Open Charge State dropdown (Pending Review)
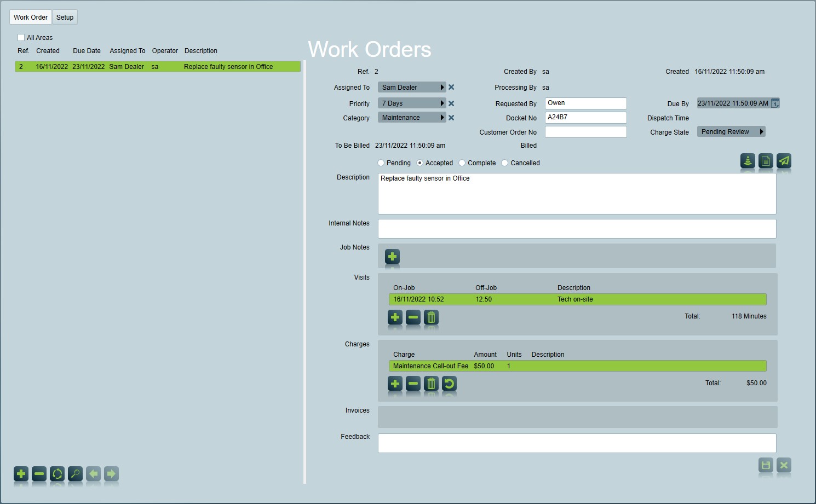Image resolution: width=816 pixels, height=504 pixels. tap(731, 132)
